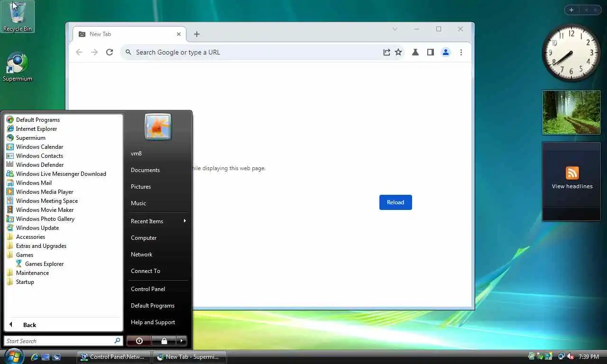The width and height of the screenshot is (607, 364).
Task: Open Connect To in the Start menu
Action: [x=146, y=271]
